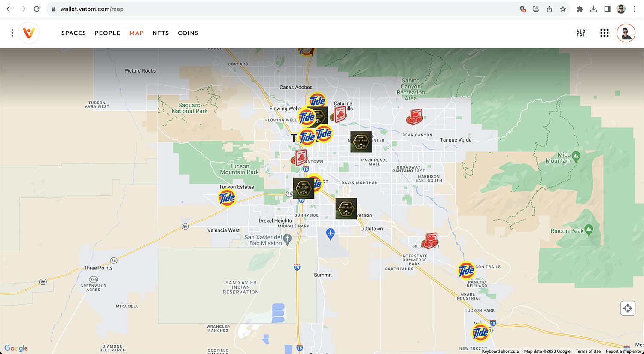Open the dark hexagon NFT marker near Park Place Mall
This screenshot has height=354, width=644.
point(361,142)
